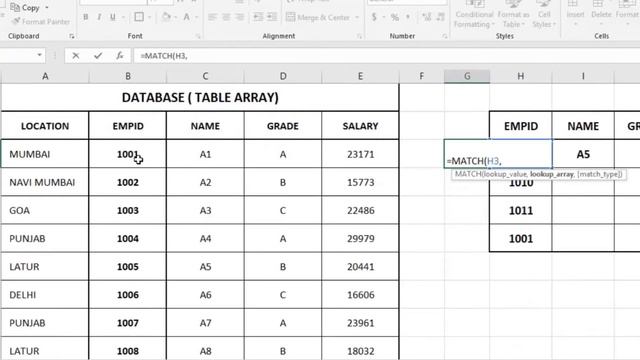Increase decimal places
This screenshot has height=360, width=640.
[x=427, y=17]
